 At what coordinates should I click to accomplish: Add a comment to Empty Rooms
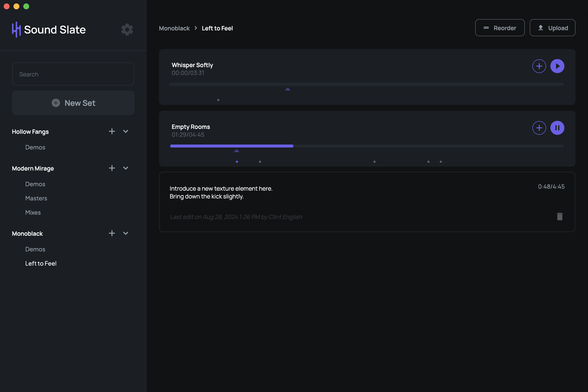pyautogui.click(x=539, y=128)
